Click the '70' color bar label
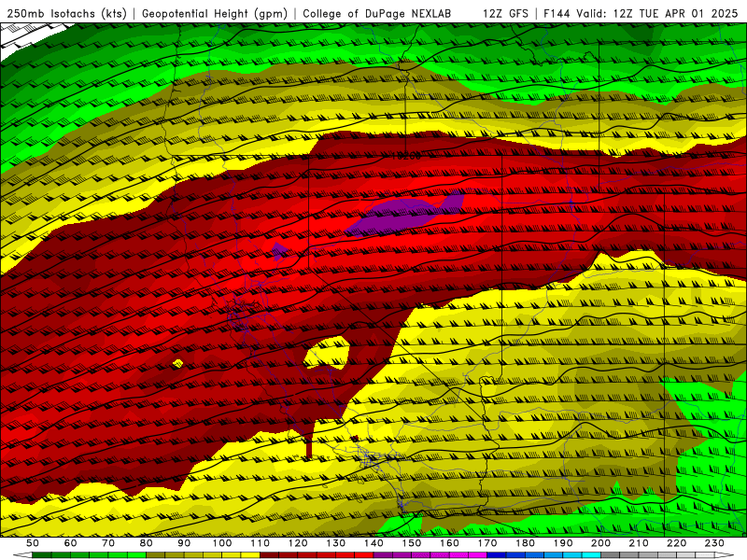 (108, 543)
